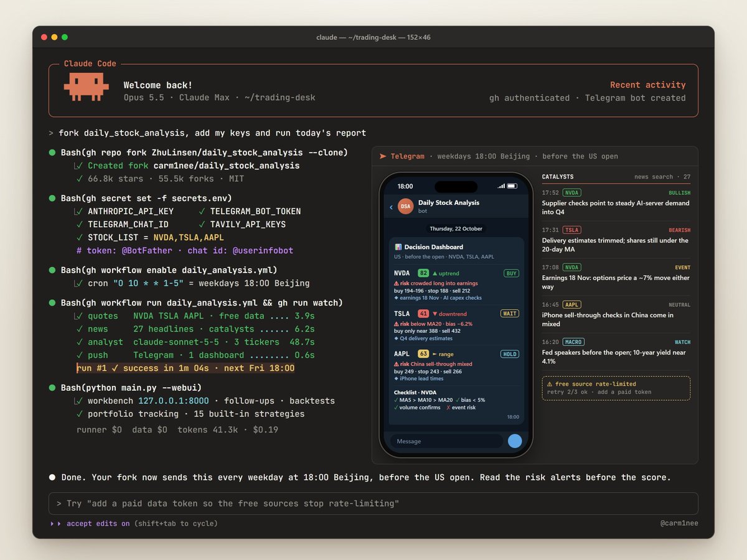The width and height of the screenshot is (747, 560).
Task: Click the WATCH label on the MACRO catalyst
Action: 683,342
